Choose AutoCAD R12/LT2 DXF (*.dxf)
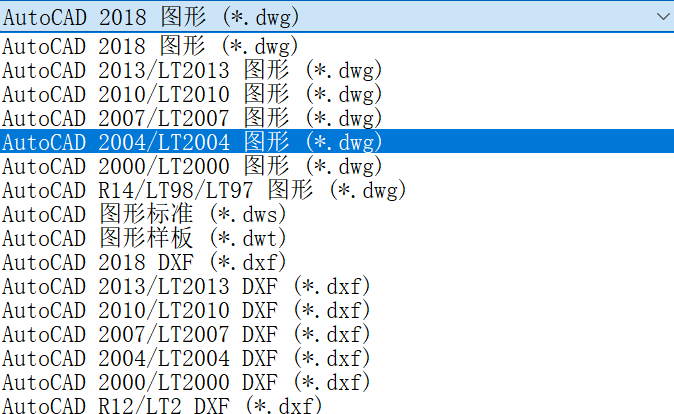674x414 pixels. (337, 405)
